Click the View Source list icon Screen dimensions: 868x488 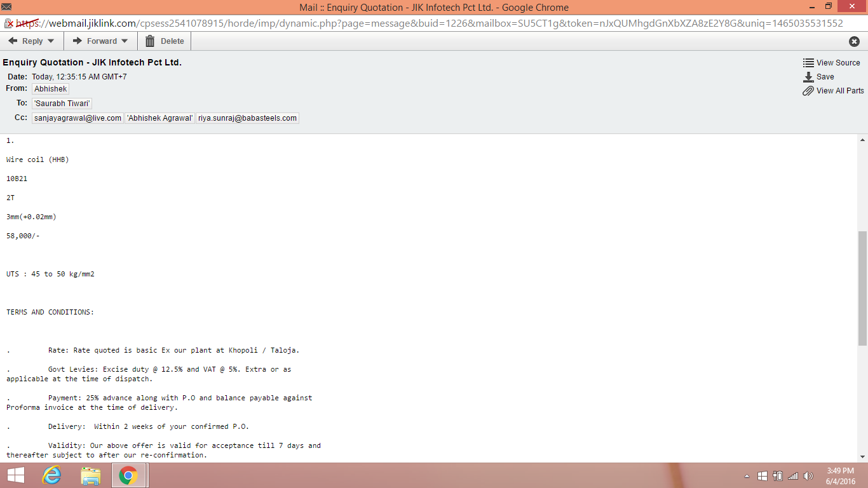tap(808, 63)
